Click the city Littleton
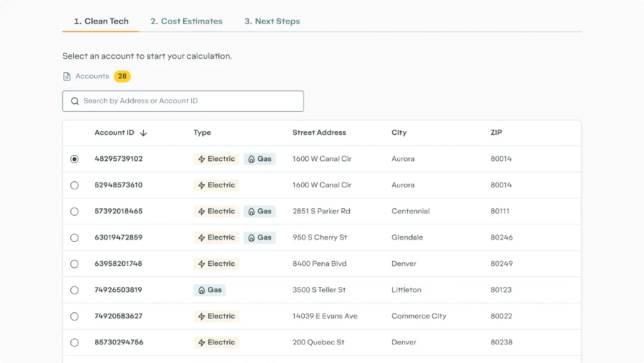The image size is (644, 363). pos(407,290)
